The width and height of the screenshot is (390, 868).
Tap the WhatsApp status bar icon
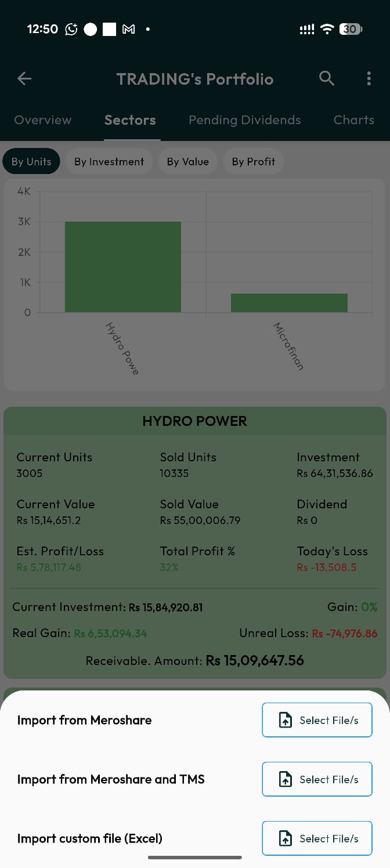coord(71,29)
